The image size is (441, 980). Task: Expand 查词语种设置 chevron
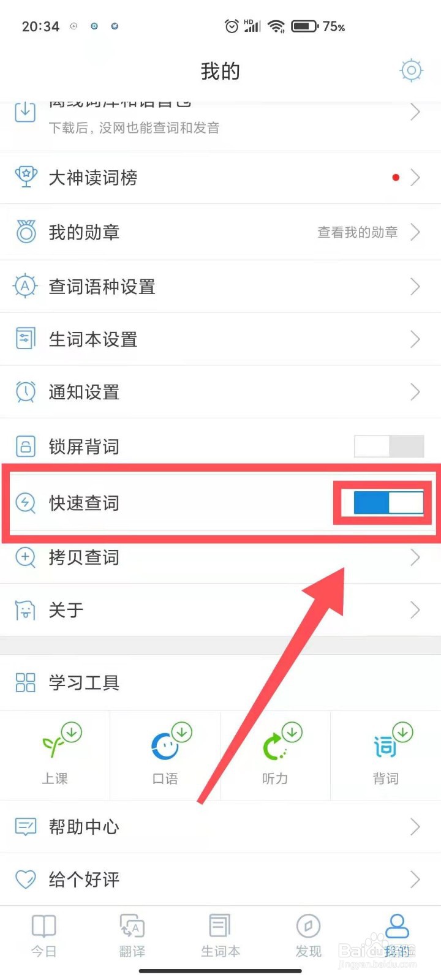[x=415, y=286]
